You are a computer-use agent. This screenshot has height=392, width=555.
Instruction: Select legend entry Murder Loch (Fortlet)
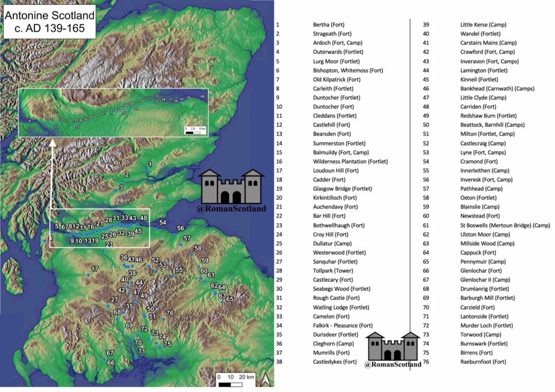[486, 325]
